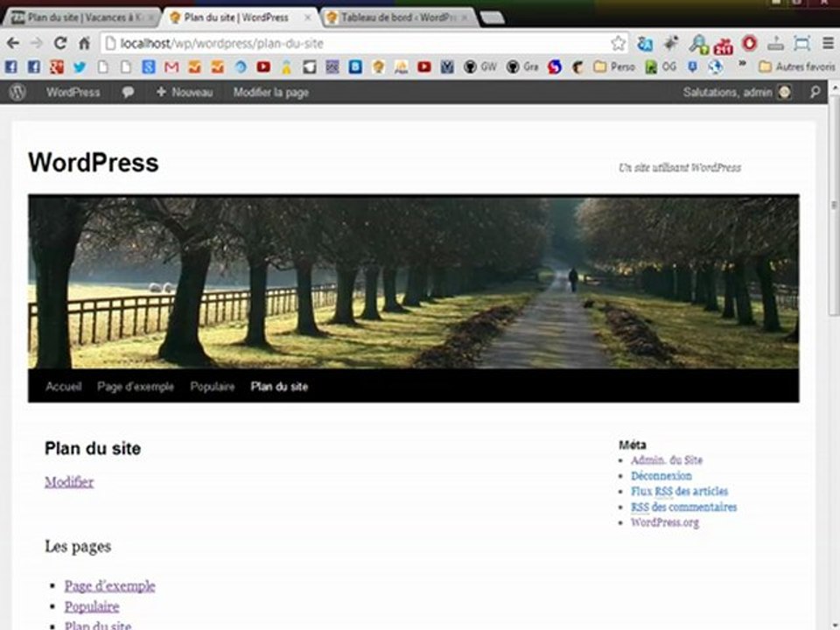Click the Déconnexion link
Viewport: 840px width, 630px height.
pos(661,475)
